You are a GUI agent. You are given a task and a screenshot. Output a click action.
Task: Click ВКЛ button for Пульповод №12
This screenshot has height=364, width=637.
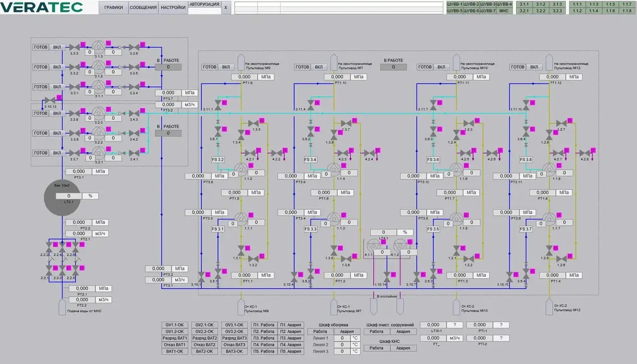point(534,67)
